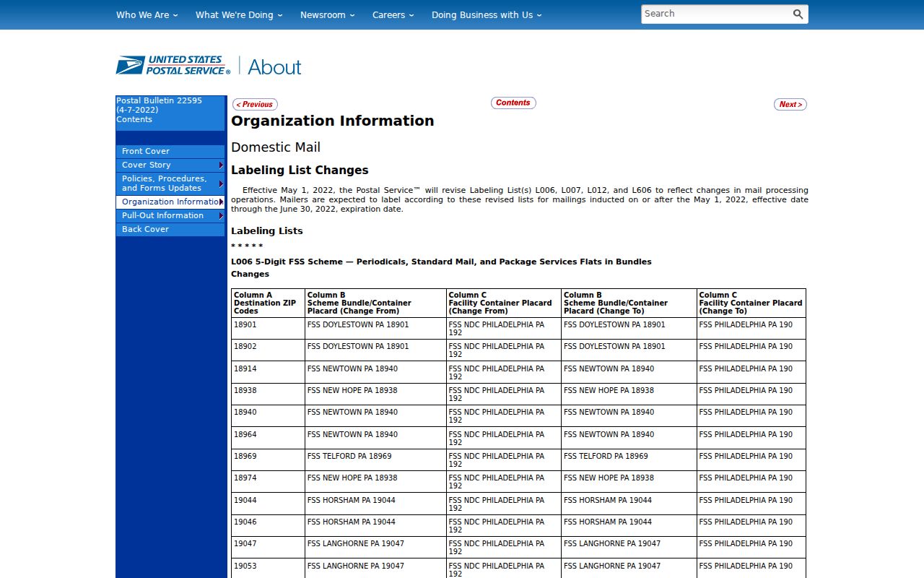The height and width of the screenshot is (578, 924).
Task: Open the Contents button
Action: tap(513, 103)
